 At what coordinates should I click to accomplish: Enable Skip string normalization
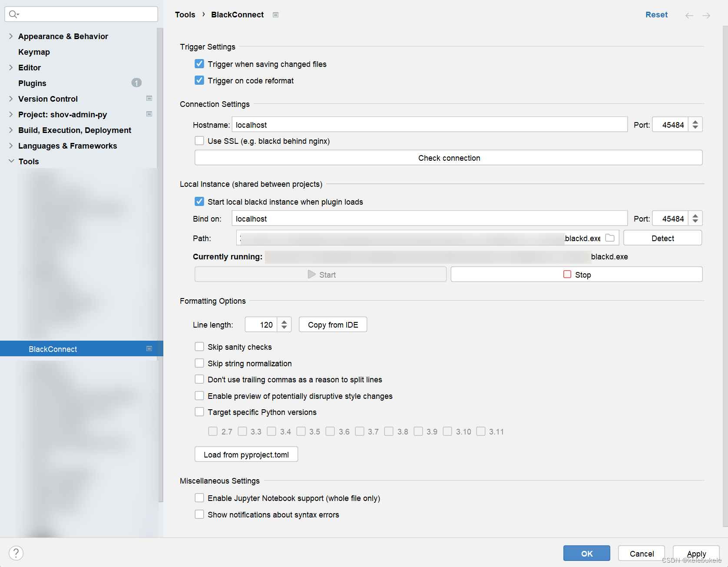[x=199, y=363]
